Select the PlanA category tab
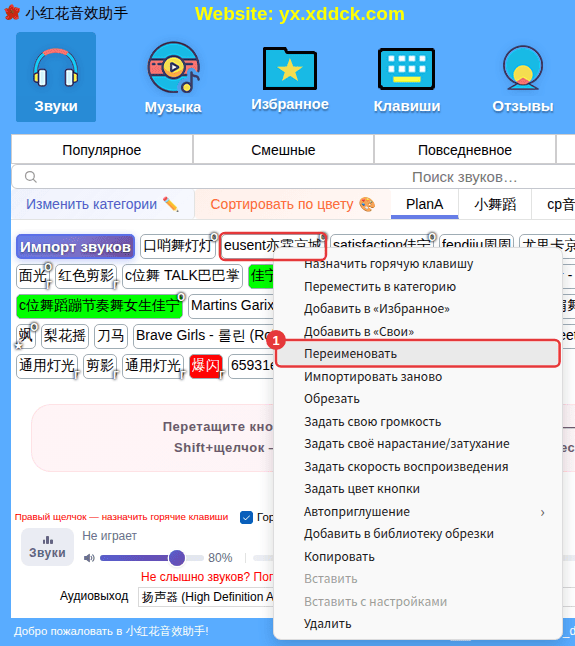575x646 pixels. click(x=425, y=204)
